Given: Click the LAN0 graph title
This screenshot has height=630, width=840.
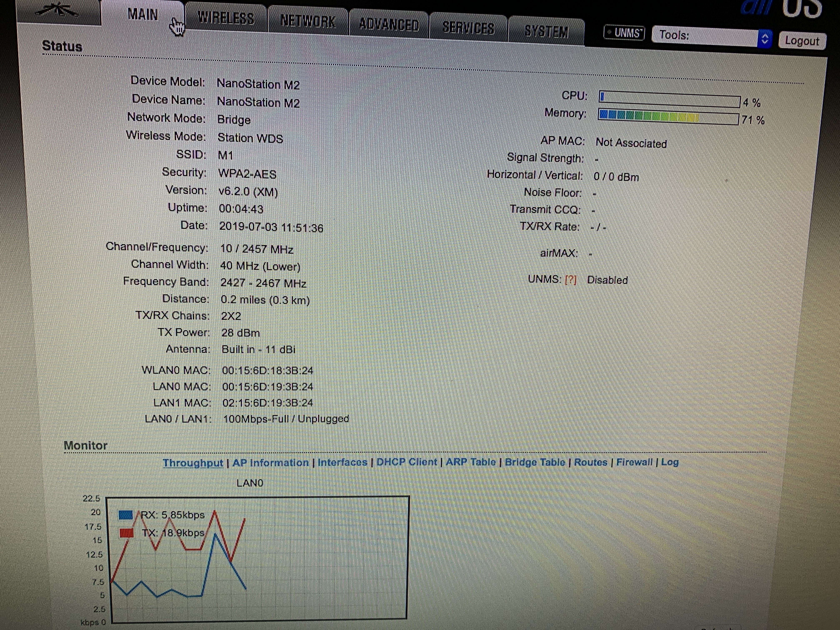Looking at the screenshot, I should [x=250, y=483].
